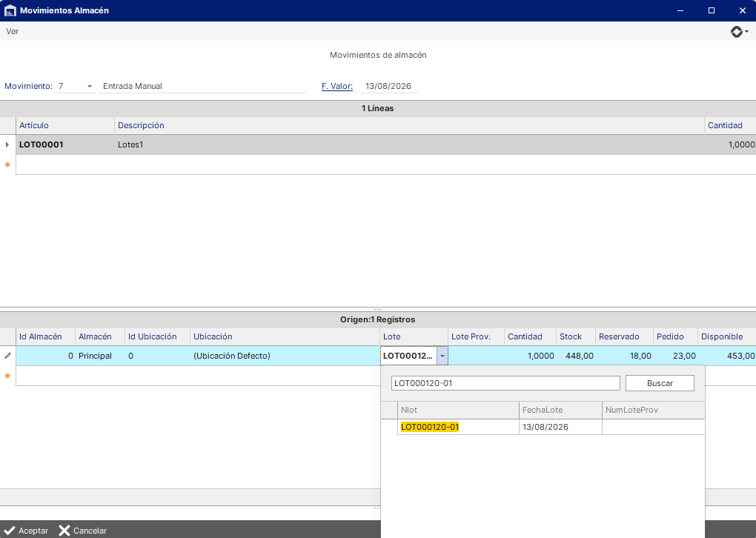
Task: Click the NumLoteProv column header
Action: (653, 410)
